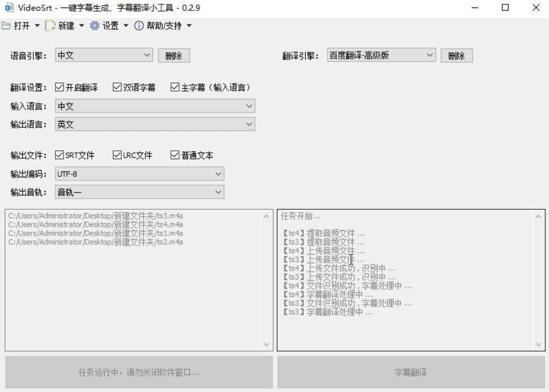Click the help info circle icon

(139, 26)
